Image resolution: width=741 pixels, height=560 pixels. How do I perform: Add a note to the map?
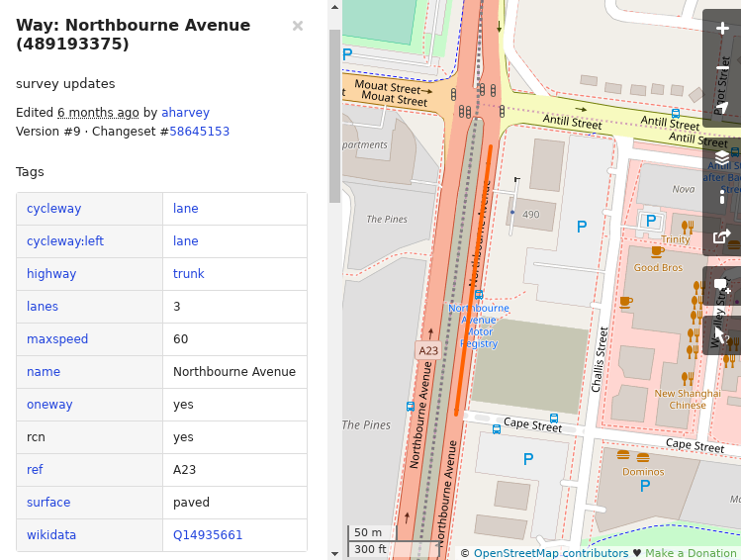(722, 286)
